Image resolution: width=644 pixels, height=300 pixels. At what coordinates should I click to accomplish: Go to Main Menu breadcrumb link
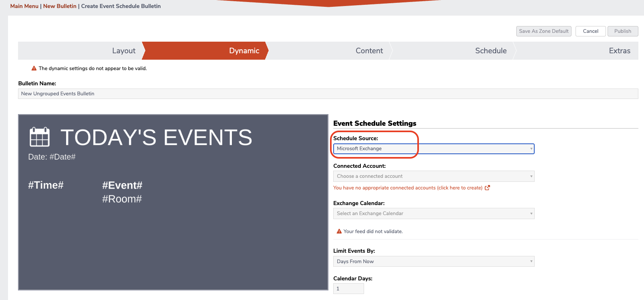[24, 6]
